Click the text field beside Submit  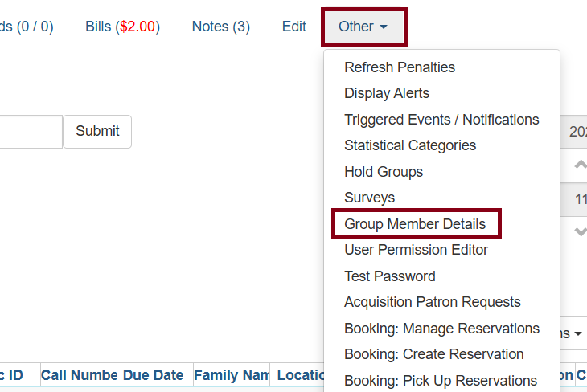click(31, 132)
